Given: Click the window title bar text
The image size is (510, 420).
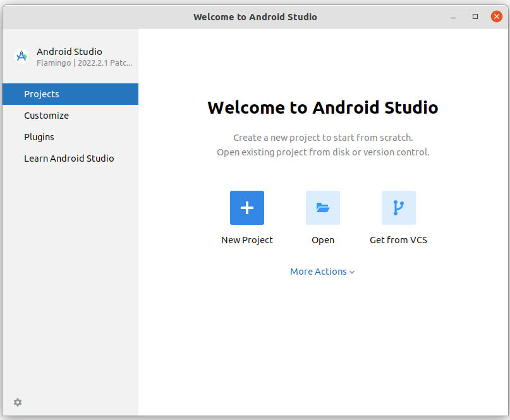Looking at the screenshot, I should (x=255, y=17).
